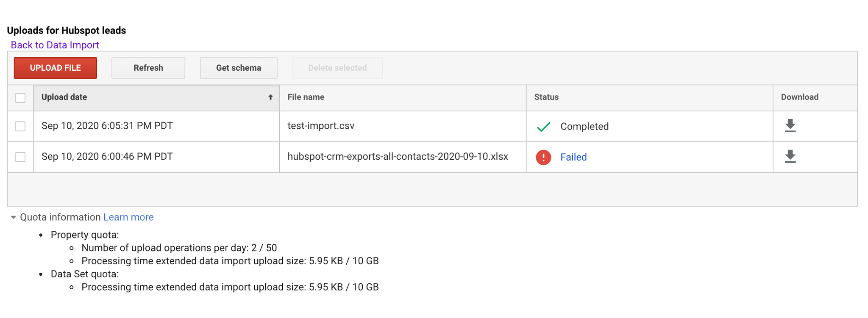
Task: Open the Failed status details link
Action: (x=573, y=157)
